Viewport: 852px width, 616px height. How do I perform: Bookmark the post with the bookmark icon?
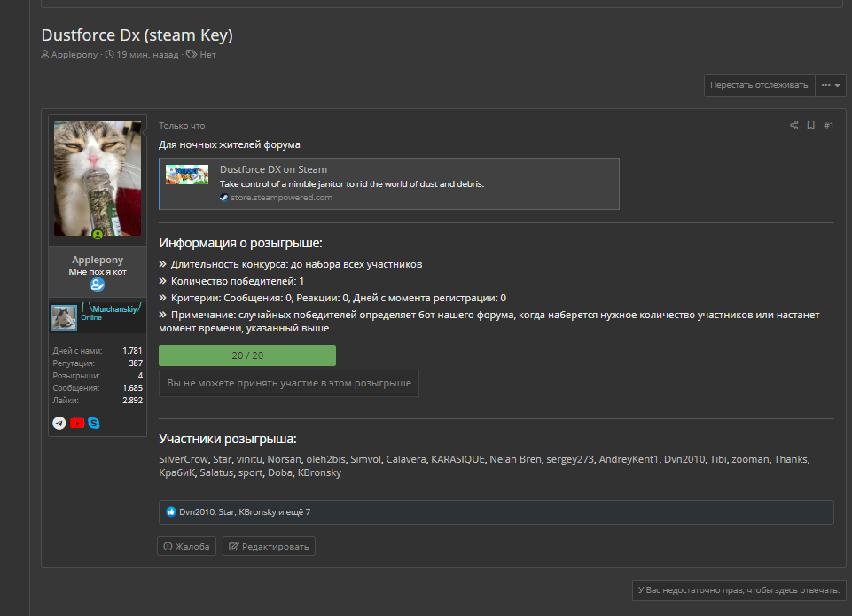click(x=810, y=126)
